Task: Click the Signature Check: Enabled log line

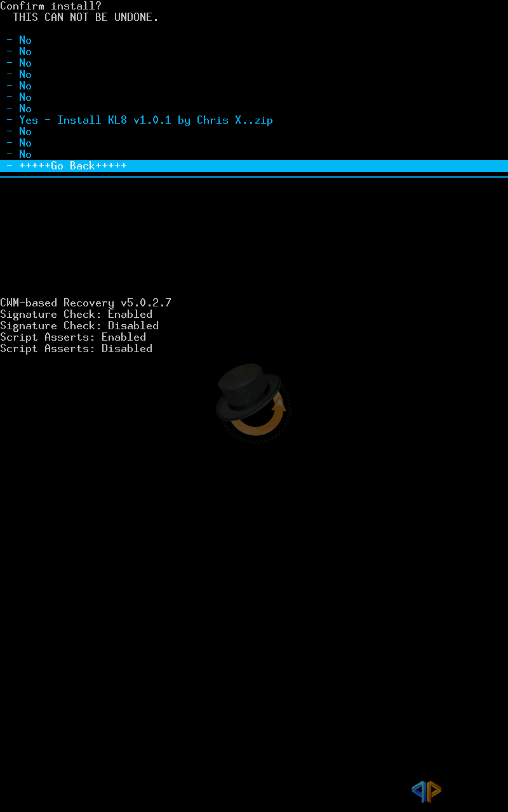Action: [76, 314]
